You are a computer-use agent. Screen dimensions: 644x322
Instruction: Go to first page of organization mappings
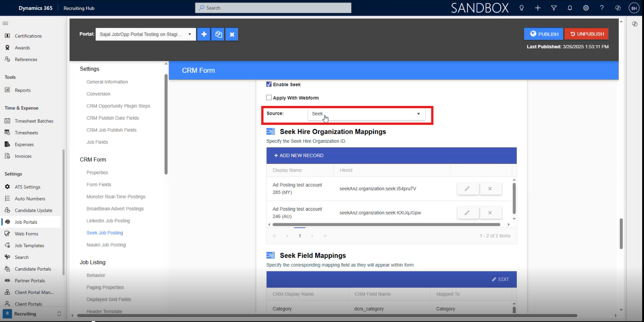click(x=274, y=236)
